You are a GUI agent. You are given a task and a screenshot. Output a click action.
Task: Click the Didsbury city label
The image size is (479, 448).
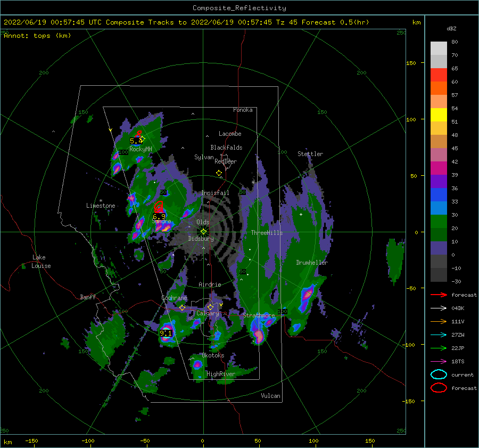point(201,239)
